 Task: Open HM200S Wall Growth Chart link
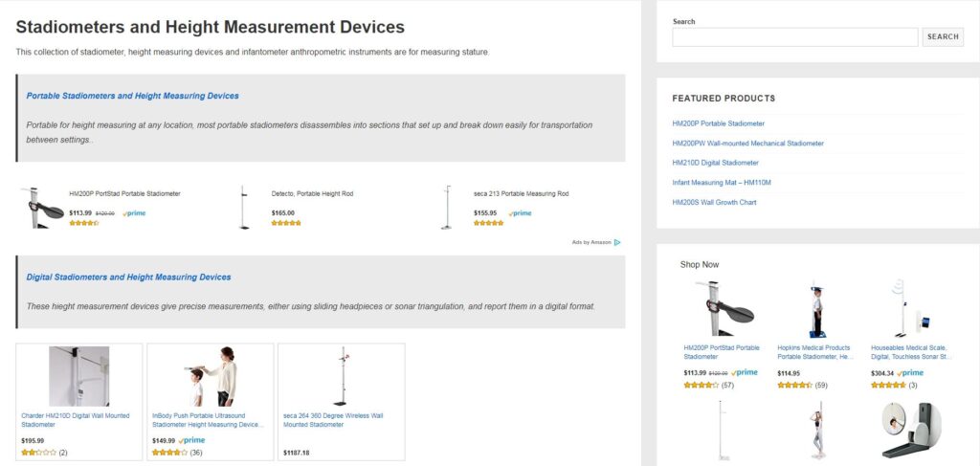pyautogui.click(x=714, y=203)
